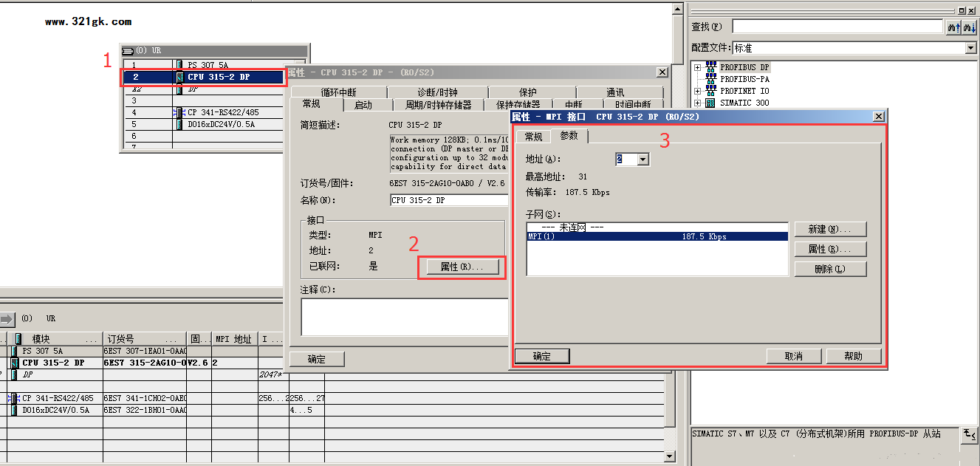Image resolution: width=980 pixels, height=466 pixels.
Task: Switch to the 诊断/时钟 tab
Action: pyautogui.click(x=437, y=92)
